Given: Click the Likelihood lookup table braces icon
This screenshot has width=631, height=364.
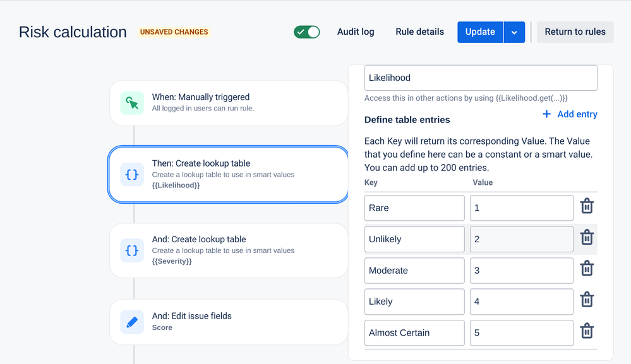Looking at the screenshot, I should pyautogui.click(x=132, y=175).
